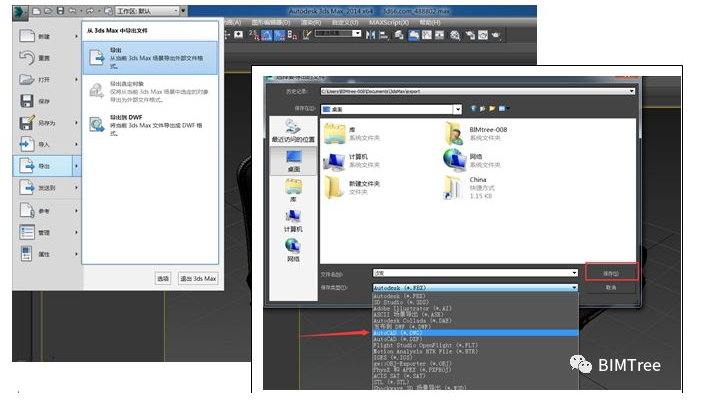Viewport: 702px width, 401px height.
Task: Open the 帮助(H) menu
Action: click(x=430, y=22)
